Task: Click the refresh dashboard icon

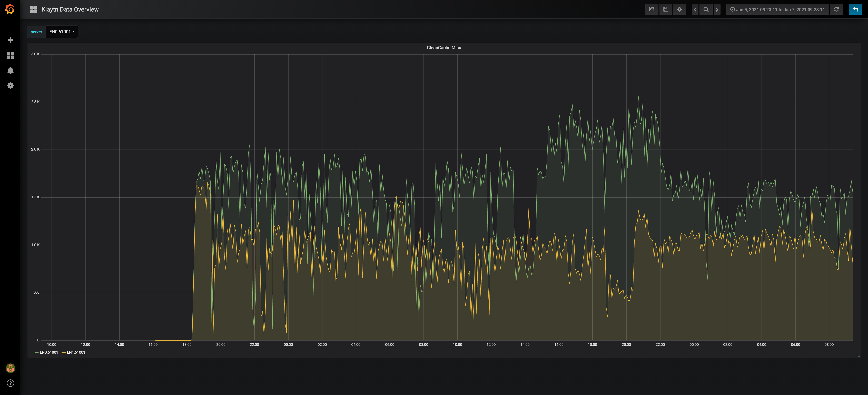Action: (836, 9)
